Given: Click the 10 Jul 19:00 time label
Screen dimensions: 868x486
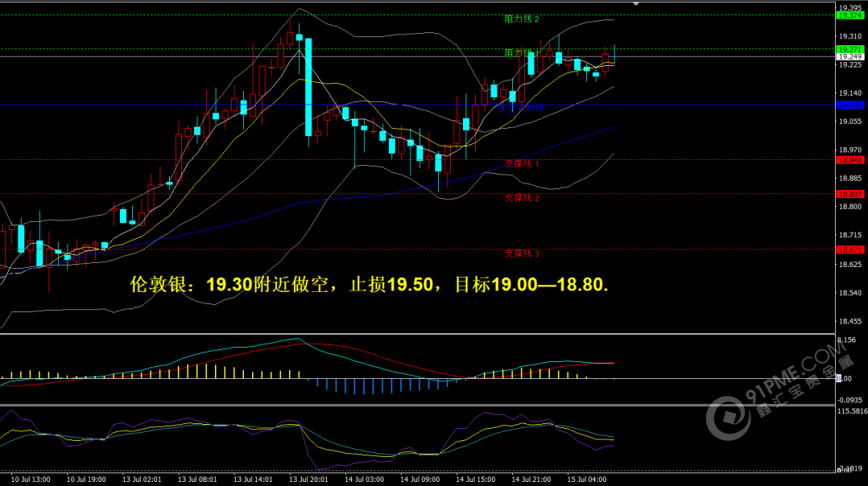Looking at the screenshot, I should 86,480.
